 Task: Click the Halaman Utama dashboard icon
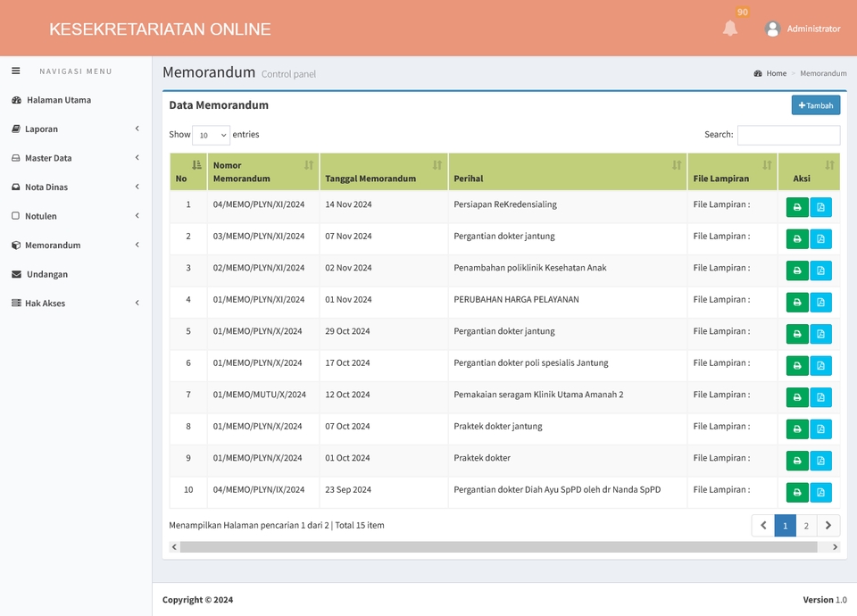click(x=16, y=100)
